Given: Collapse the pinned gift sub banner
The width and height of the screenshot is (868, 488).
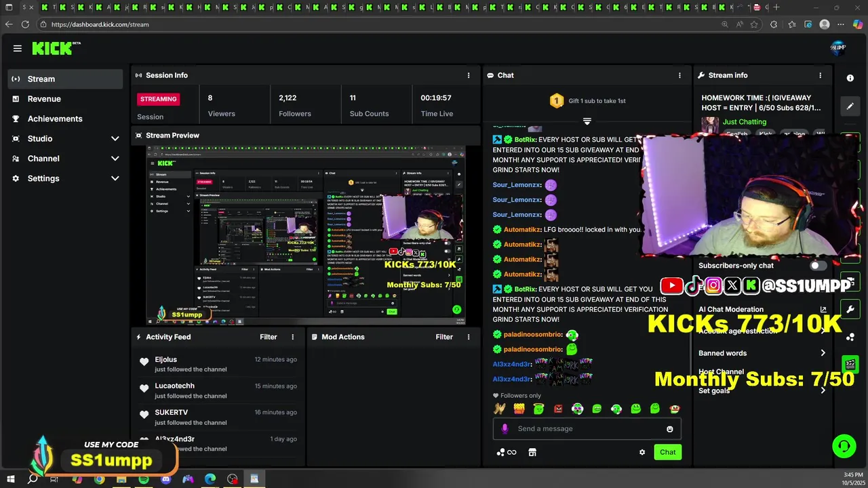Looking at the screenshot, I should pos(587,121).
